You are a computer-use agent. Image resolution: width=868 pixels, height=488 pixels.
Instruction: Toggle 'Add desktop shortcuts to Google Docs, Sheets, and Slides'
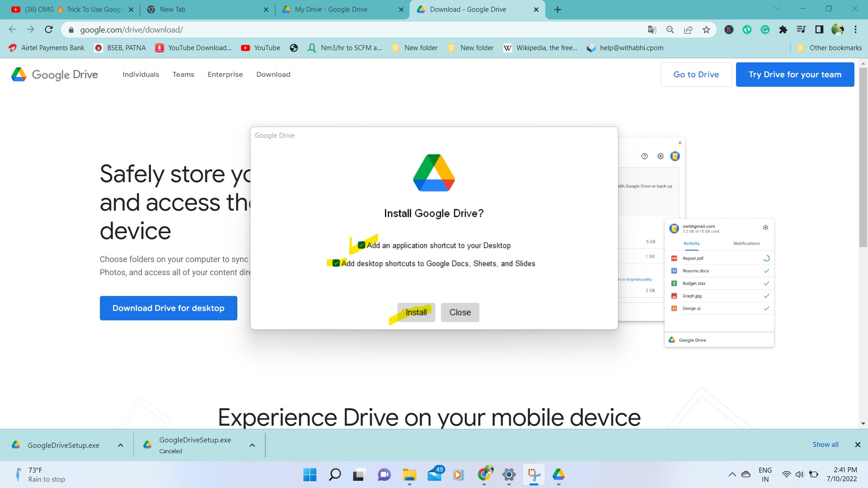coord(336,263)
